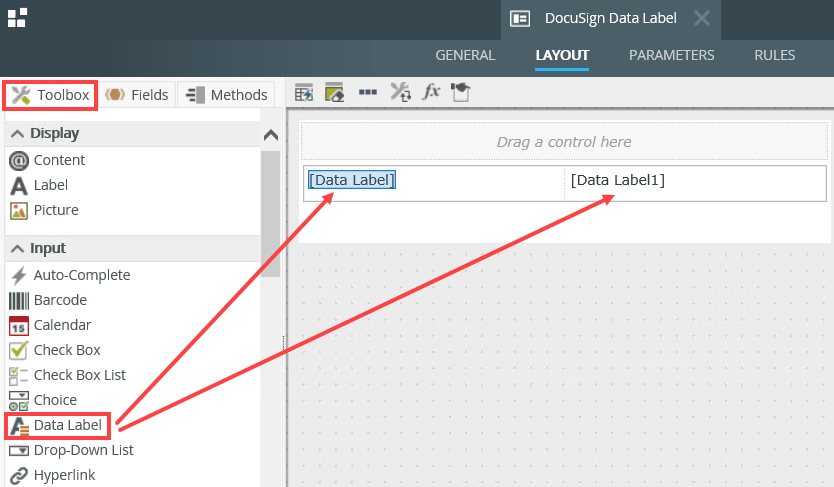Open the Fields tab
The image size is (834, 487).
coord(137,95)
